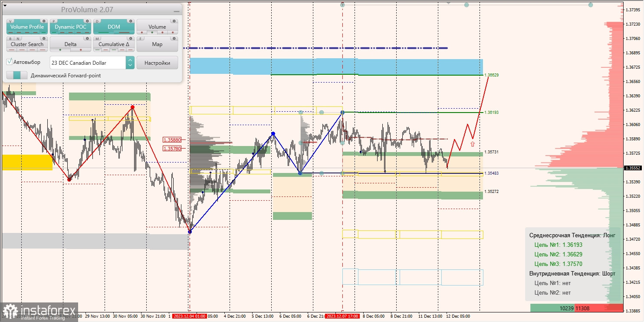This screenshot has height=322, width=644.
Task: Open Volume Profile gear settings
Action: [43, 21]
